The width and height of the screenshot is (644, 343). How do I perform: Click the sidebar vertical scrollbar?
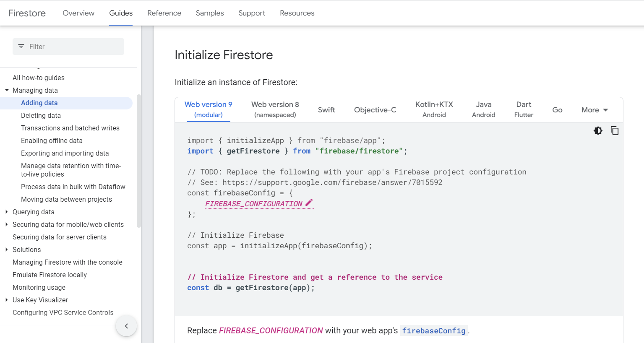click(139, 161)
